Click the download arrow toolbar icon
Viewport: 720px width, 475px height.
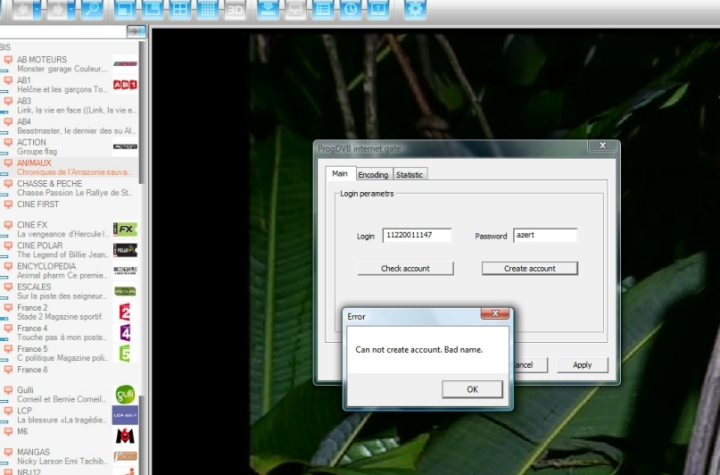[268, 10]
